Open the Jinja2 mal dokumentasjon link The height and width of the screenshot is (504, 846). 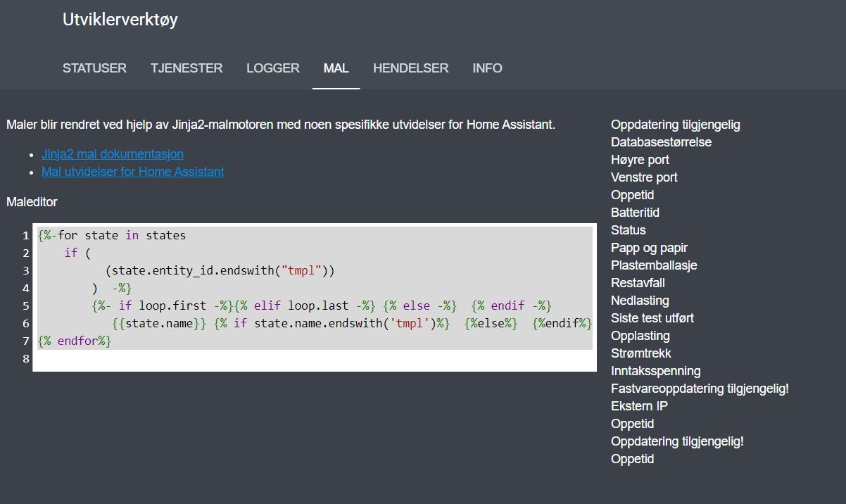point(112,154)
